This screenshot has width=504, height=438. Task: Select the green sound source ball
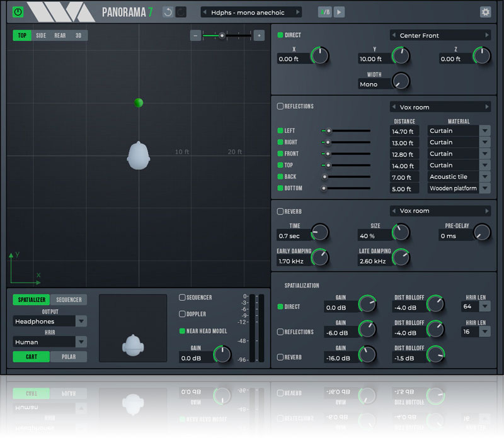(x=139, y=103)
